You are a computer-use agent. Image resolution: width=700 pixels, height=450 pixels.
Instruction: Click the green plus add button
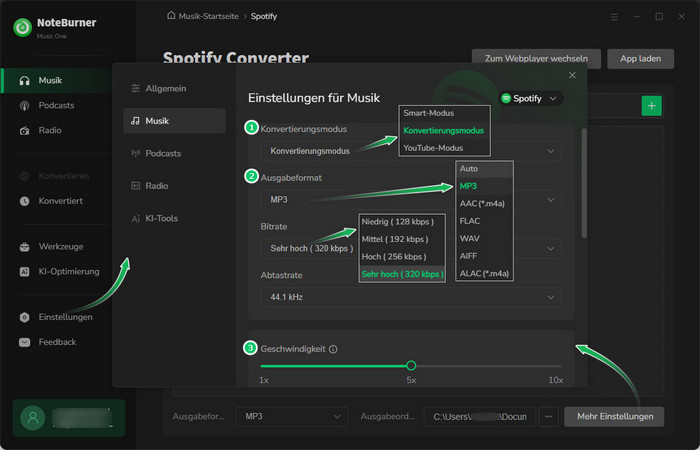(651, 106)
